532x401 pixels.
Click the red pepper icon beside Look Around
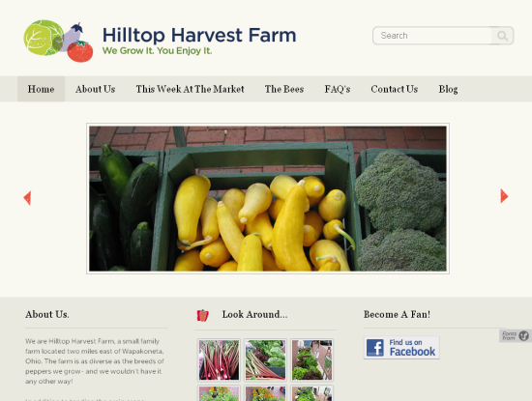pos(202,315)
